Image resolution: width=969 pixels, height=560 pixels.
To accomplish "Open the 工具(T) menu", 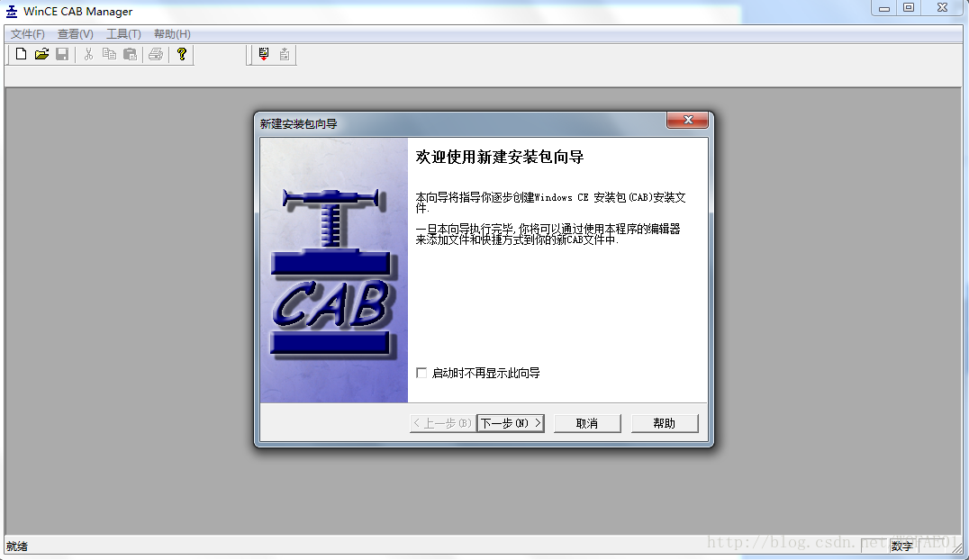I will pos(123,34).
